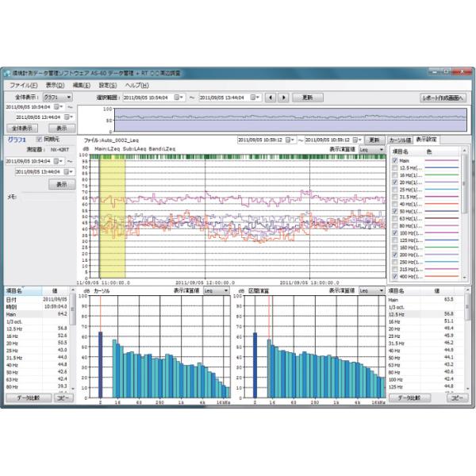
Task: Open the ファイル(F) menu
Action: pos(22,84)
